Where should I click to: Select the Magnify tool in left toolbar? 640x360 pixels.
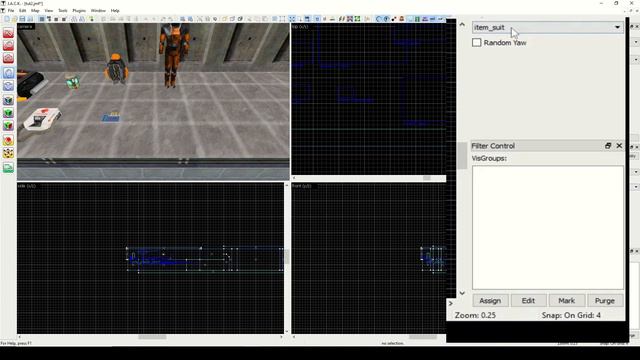(8, 45)
